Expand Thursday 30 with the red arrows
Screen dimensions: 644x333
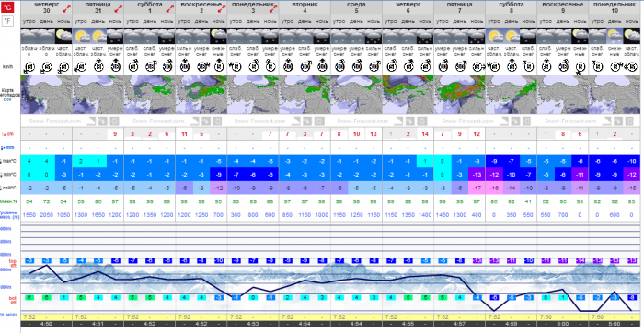click(66, 7)
